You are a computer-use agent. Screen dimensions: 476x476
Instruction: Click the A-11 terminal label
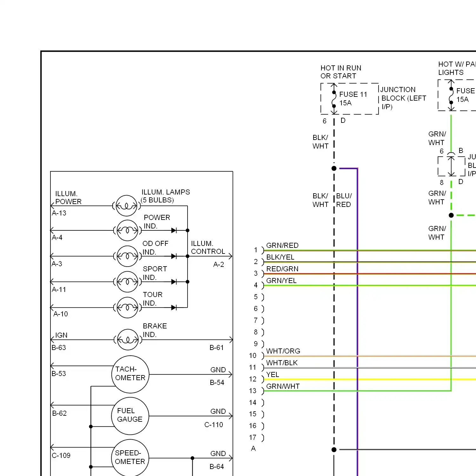point(59,290)
